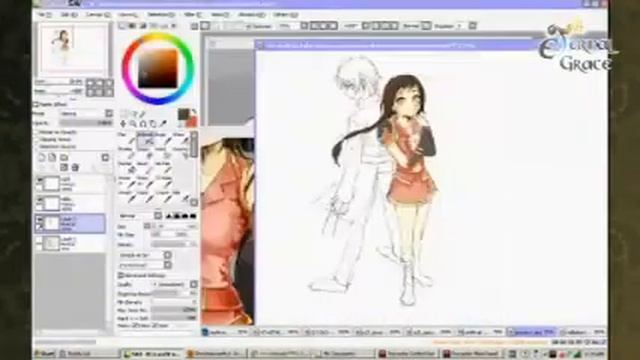This screenshot has height=360, width=640.
Task: Open the zoom percentage dropdown in toolbar
Action: (x=304, y=26)
